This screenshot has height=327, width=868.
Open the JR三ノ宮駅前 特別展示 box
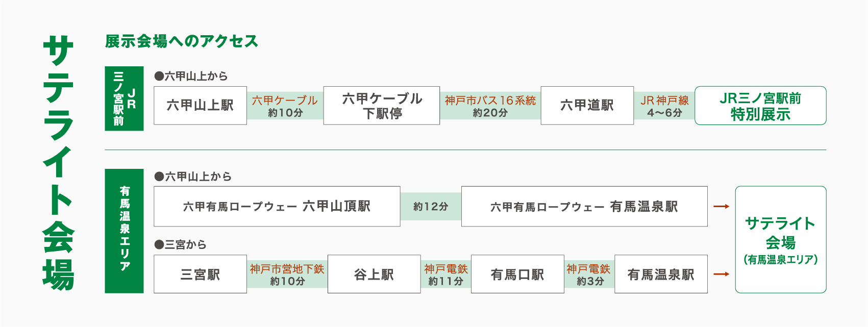[760, 106]
